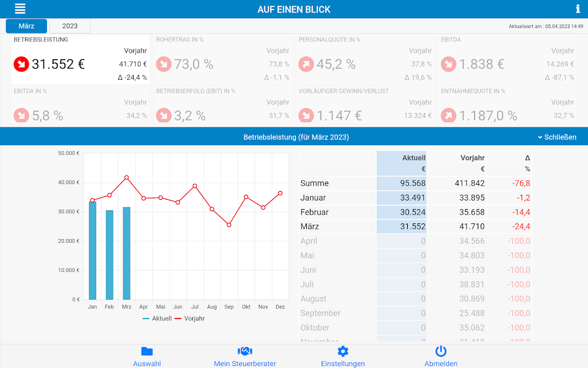Toggle Vorjahr series in chart legend
The width and height of the screenshot is (588, 368).
[190, 318]
